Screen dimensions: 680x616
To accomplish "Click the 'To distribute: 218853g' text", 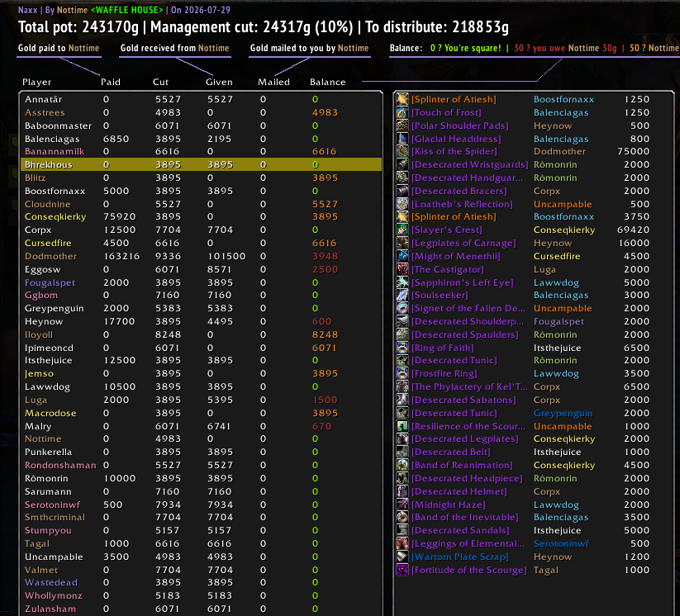I will tap(437, 27).
